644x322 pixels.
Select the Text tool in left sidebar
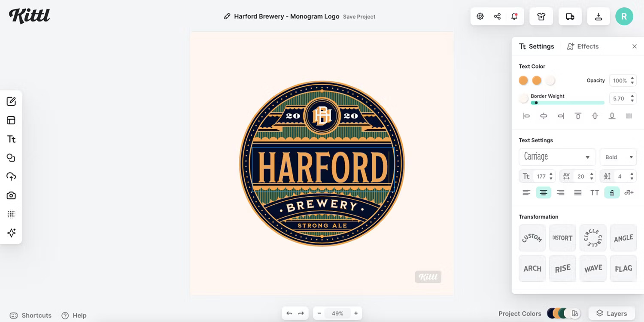point(11,139)
